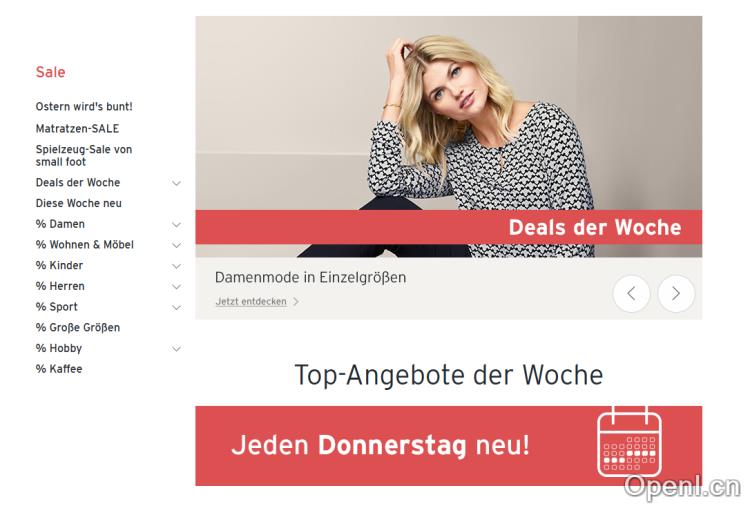
Task: Go to previous carousel slide arrow
Action: pyautogui.click(x=631, y=294)
